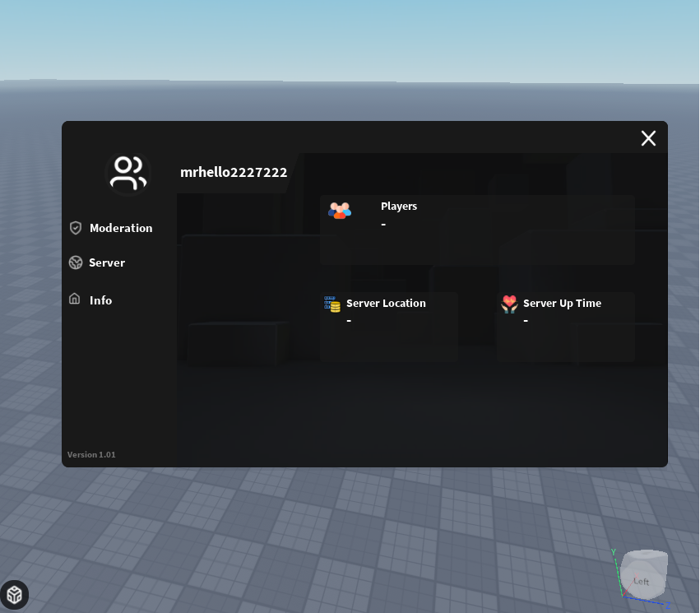Click the home icon beside Info
Image resolution: width=700 pixels, height=613 pixels.
[x=75, y=299]
